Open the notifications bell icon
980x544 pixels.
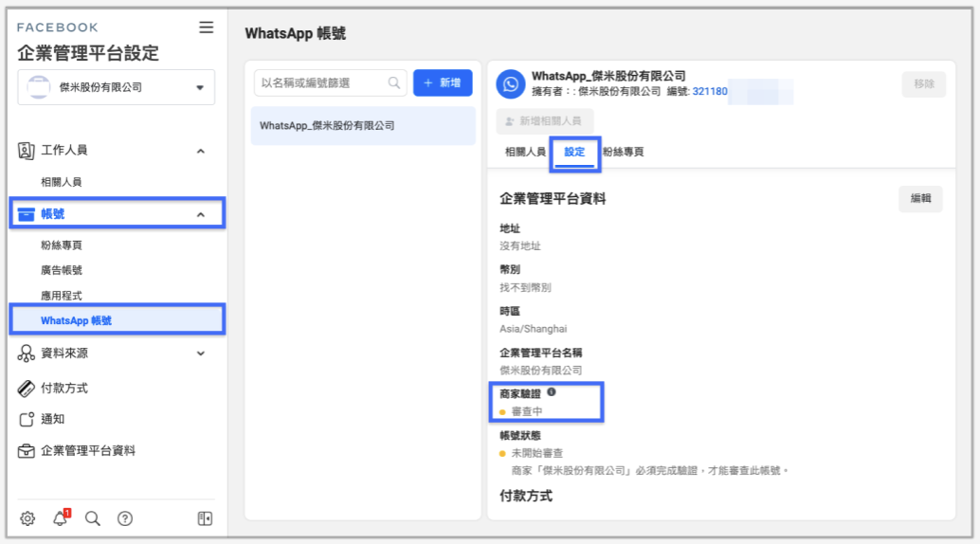(61, 517)
